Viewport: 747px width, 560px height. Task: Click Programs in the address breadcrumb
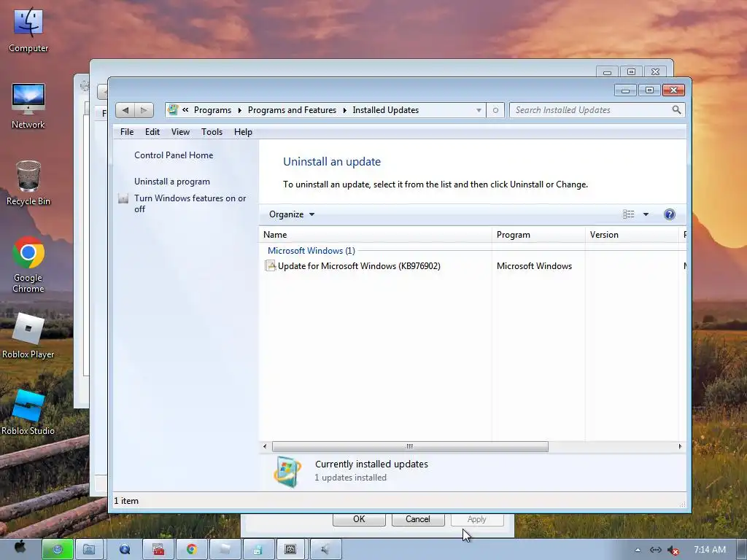212,110
